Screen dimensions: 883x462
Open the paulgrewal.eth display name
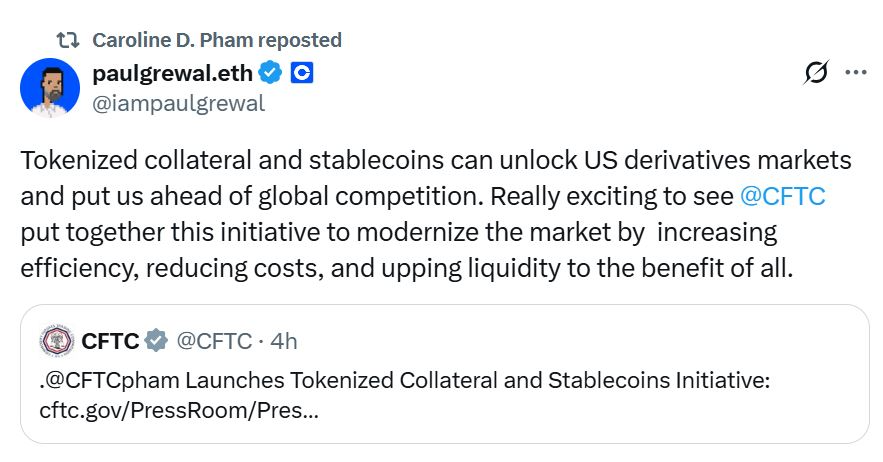172,73
